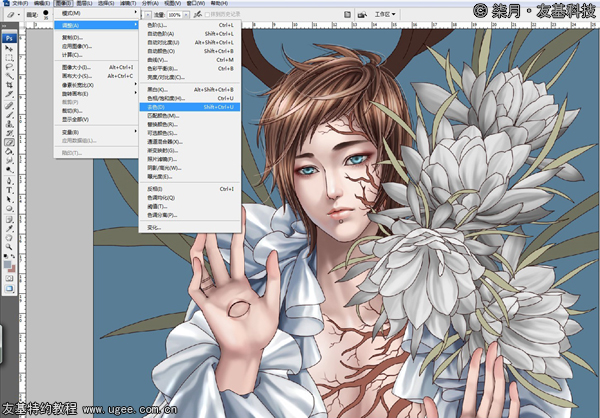Select the Paint Bucket tool

coord(9,152)
